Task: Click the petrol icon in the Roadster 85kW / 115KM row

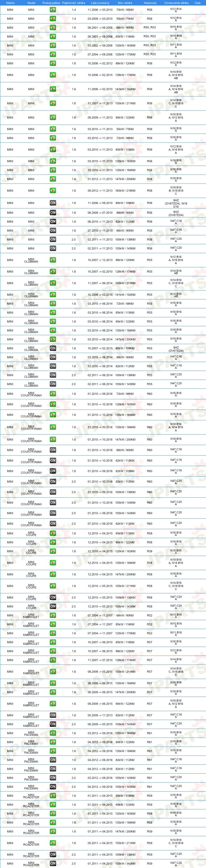Action: click(x=53, y=796)
